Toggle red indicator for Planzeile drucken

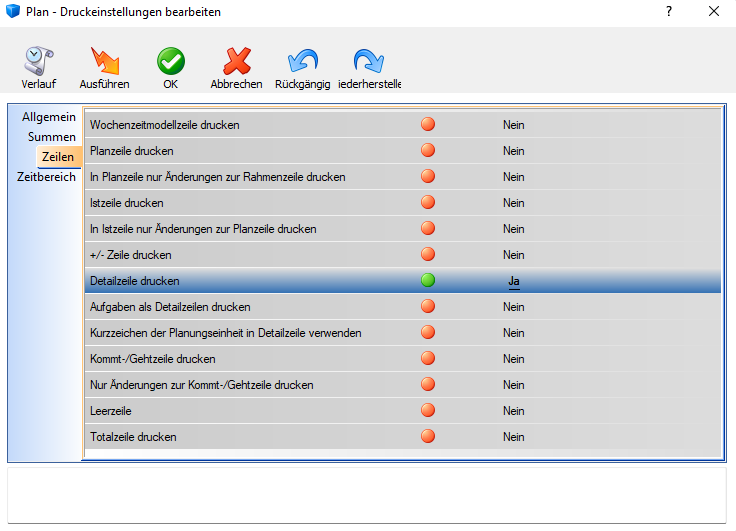pos(428,151)
